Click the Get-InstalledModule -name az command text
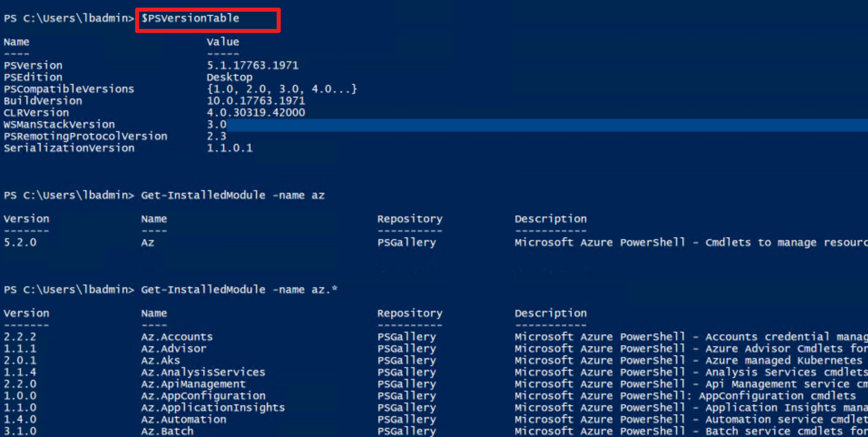The height and width of the screenshot is (437, 868). 232,195
